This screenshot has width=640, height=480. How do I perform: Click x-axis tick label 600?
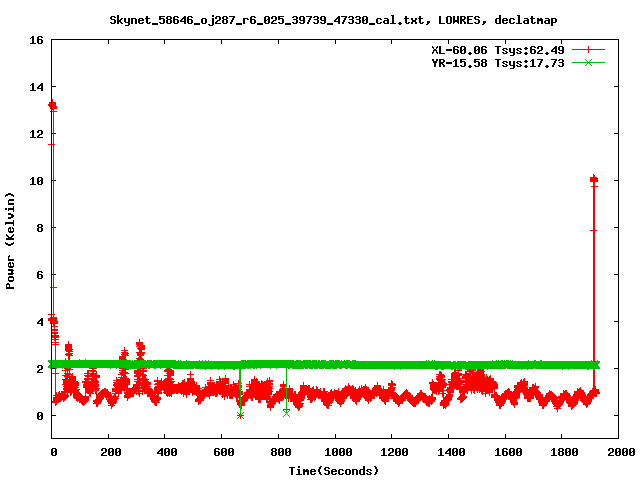[224, 452]
